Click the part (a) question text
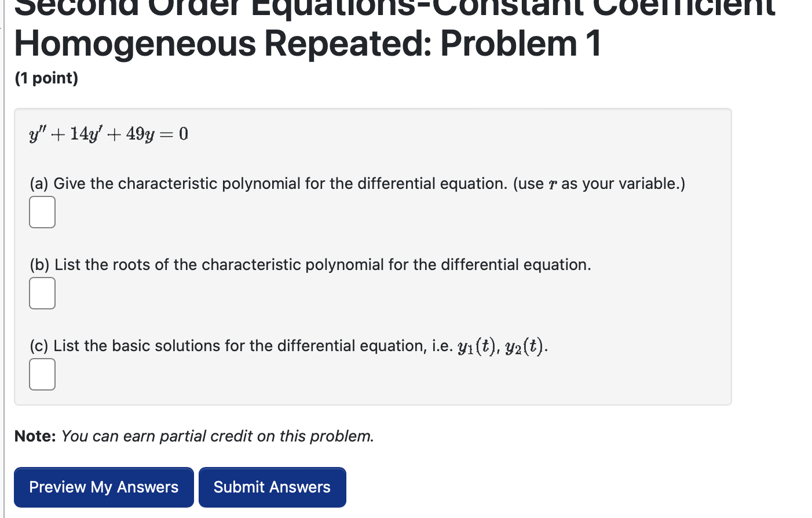 point(357,183)
